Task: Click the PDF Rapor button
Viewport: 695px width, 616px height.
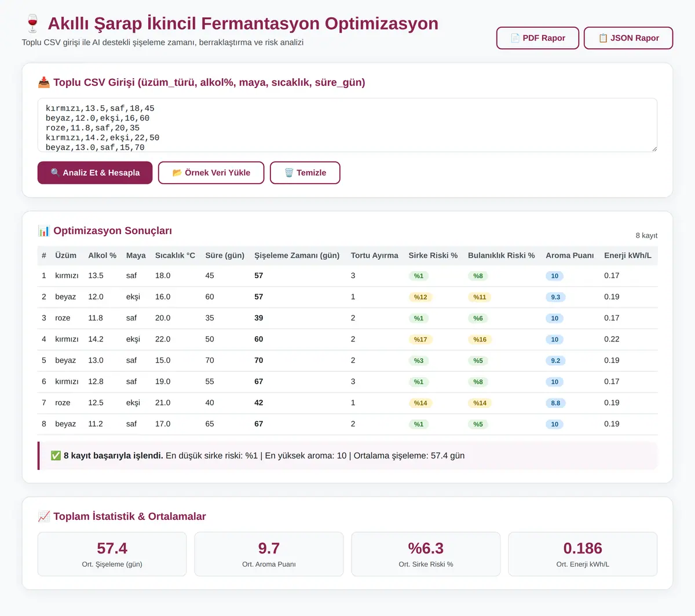Action: tap(537, 38)
